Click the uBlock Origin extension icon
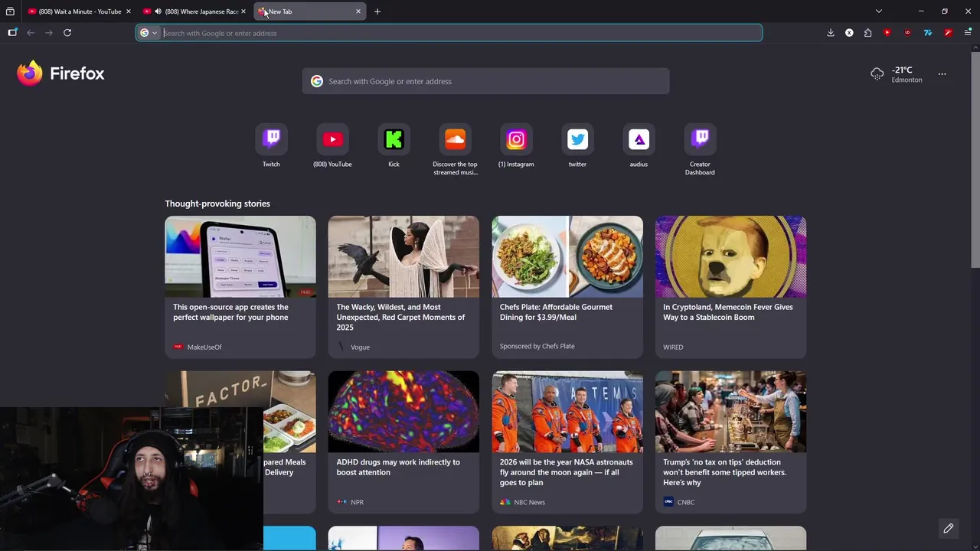 [907, 33]
